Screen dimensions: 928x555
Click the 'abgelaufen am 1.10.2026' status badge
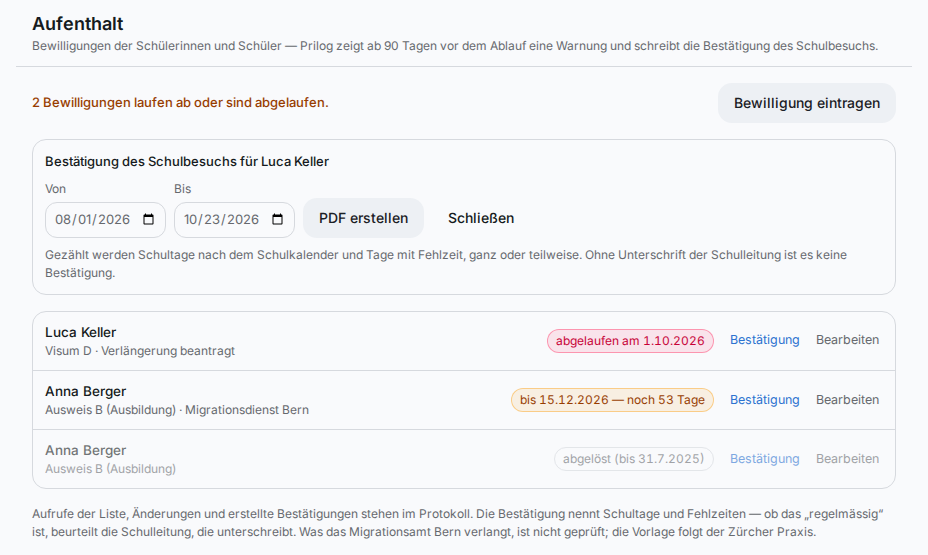click(x=630, y=341)
